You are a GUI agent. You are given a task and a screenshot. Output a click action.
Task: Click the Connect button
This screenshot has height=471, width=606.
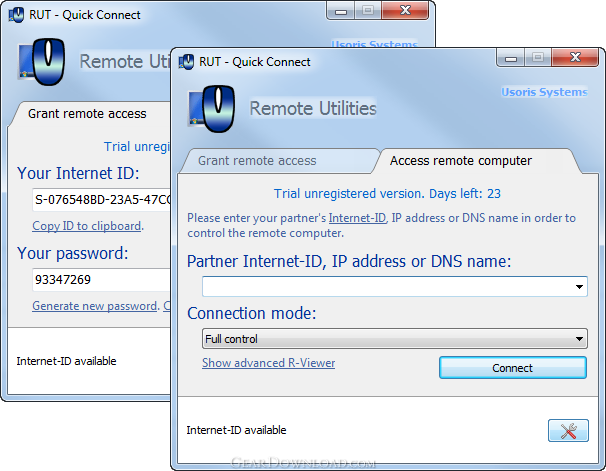pyautogui.click(x=512, y=368)
